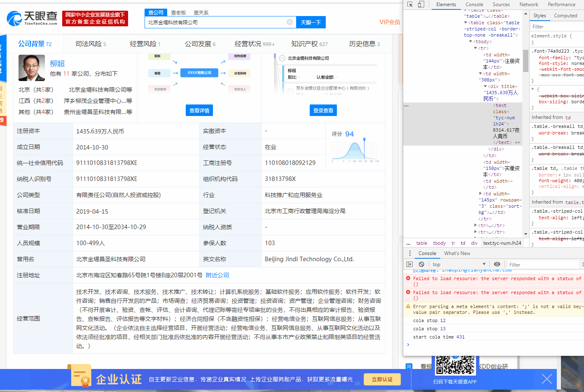This screenshot has width=584, height=392.
Task: Open the console context dropdown labeled top
Action: pyautogui.click(x=459, y=264)
